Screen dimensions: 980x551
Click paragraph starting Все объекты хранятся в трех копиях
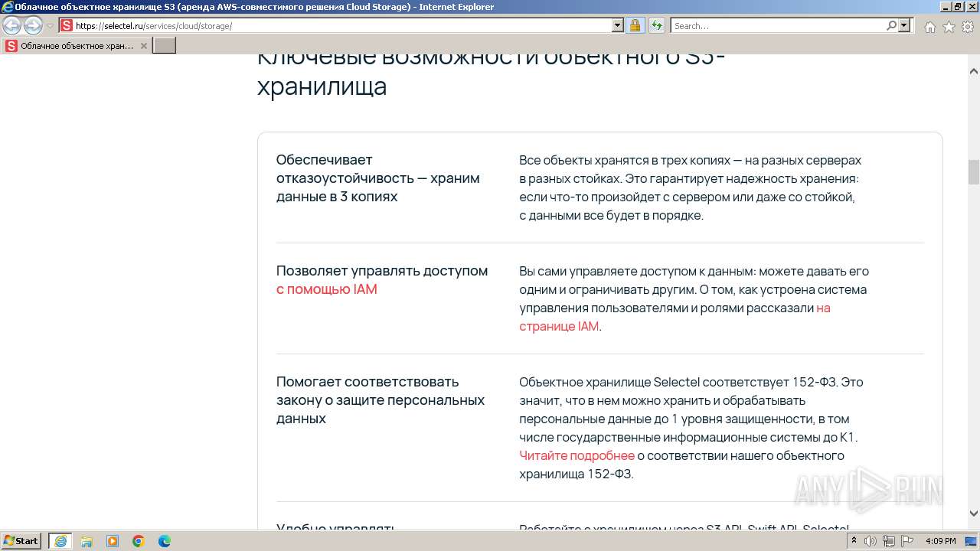click(x=691, y=187)
